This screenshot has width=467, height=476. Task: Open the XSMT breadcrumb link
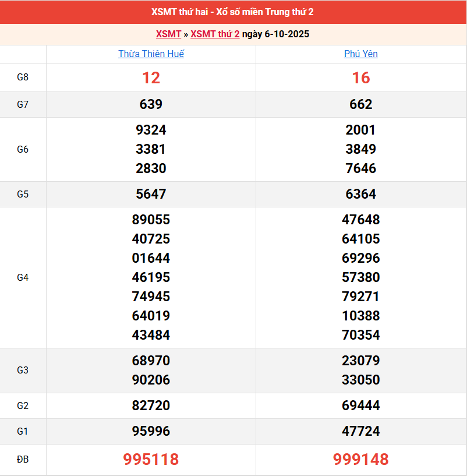168,34
